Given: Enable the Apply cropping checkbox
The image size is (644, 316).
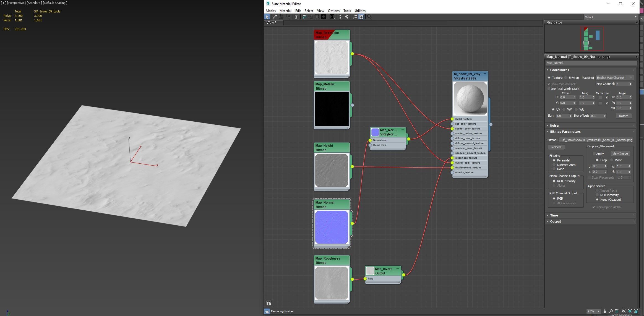Looking at the screenshot, I should click(594, 154).
